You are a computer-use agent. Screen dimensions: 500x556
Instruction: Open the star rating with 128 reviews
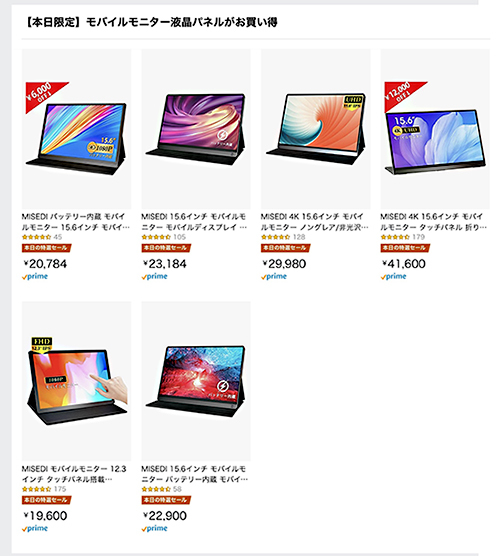[x=283, y=237]
